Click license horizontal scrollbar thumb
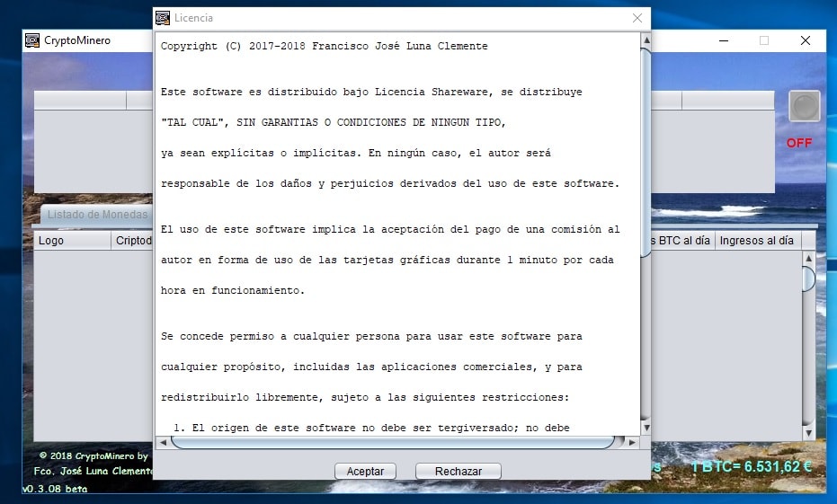 click(x=393, y=442)
